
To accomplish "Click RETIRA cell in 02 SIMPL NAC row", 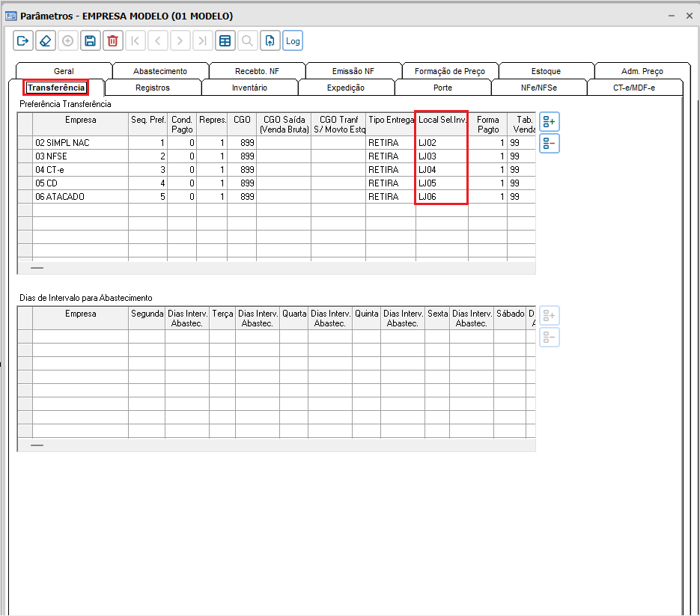I will pyautogui.click(x=391, y=143).
